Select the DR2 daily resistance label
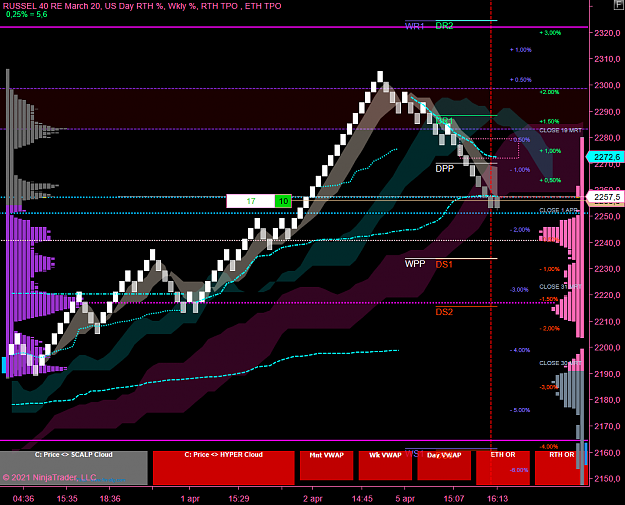 coord(444,26)
